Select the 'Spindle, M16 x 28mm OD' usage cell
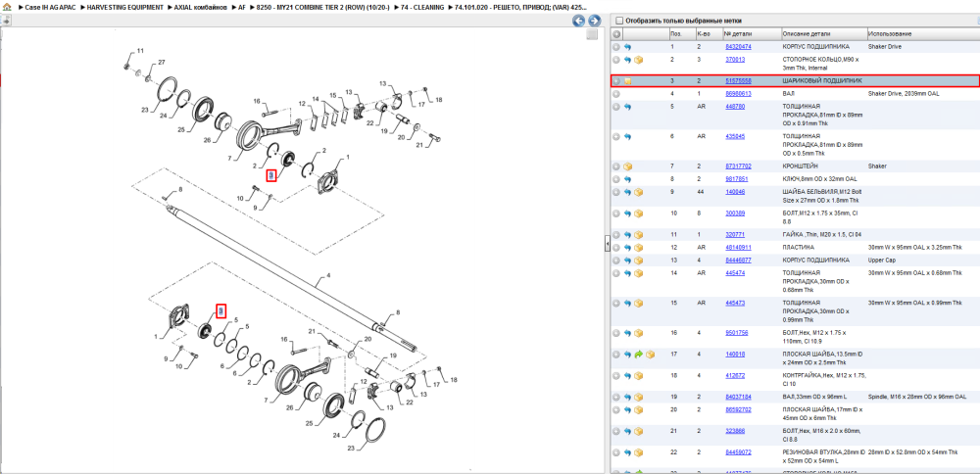 917,397
